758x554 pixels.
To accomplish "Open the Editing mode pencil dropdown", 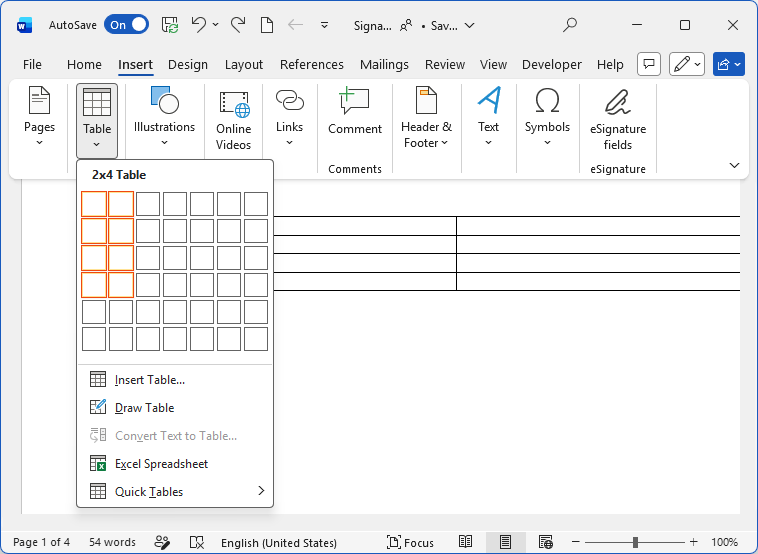I will point(687,64).
